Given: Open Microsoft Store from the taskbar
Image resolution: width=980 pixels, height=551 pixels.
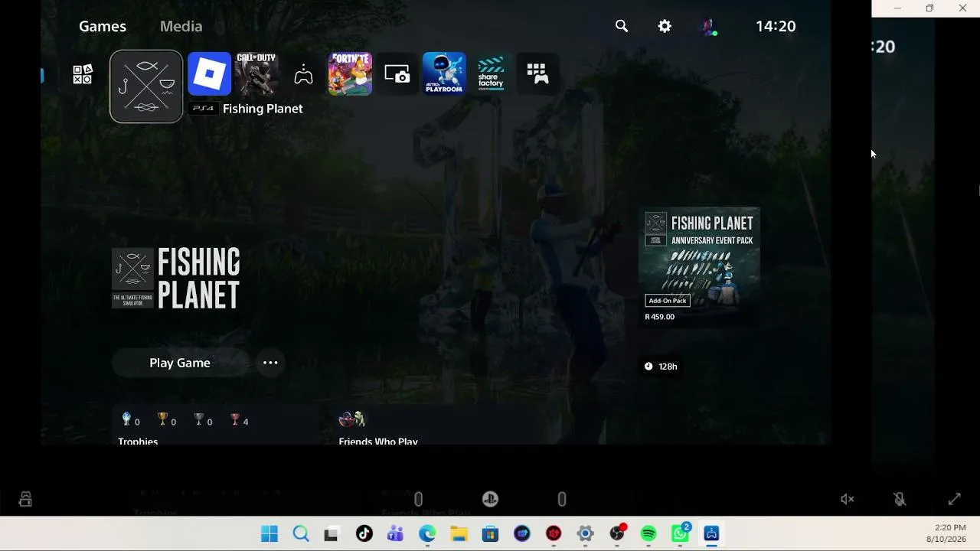Looking at the screenshot, I should coord(490,533).
